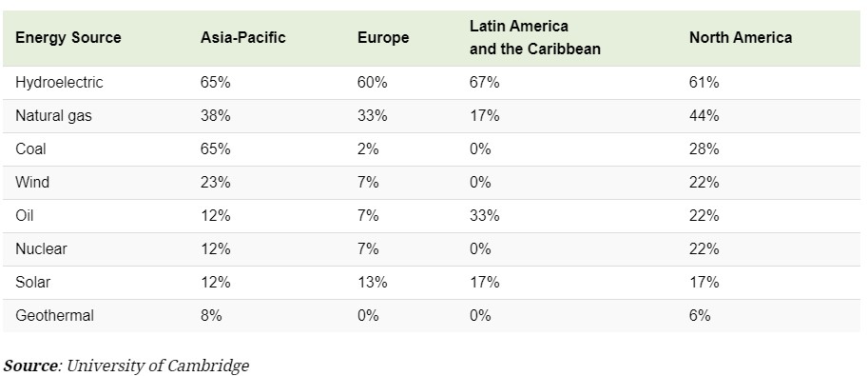868x376 pixels.
Task: Click Natural gas 44% North America cell
Action: pos(704,116)
